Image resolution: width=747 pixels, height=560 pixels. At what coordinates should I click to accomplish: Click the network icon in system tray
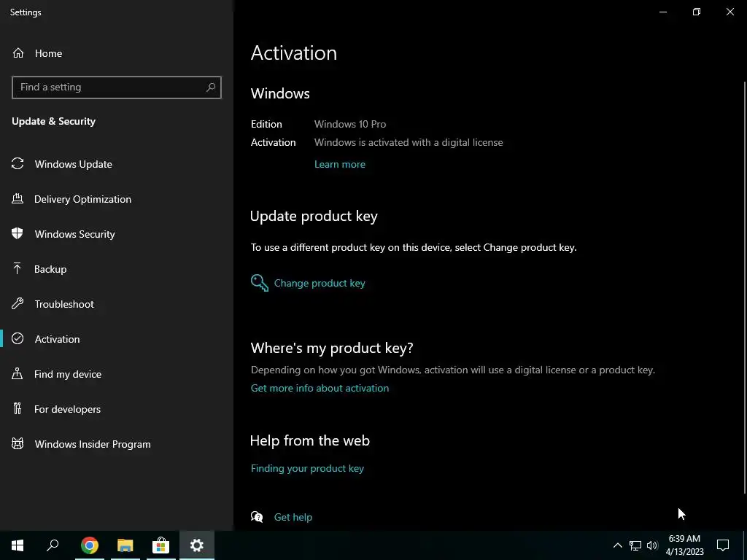pos(635,545)
